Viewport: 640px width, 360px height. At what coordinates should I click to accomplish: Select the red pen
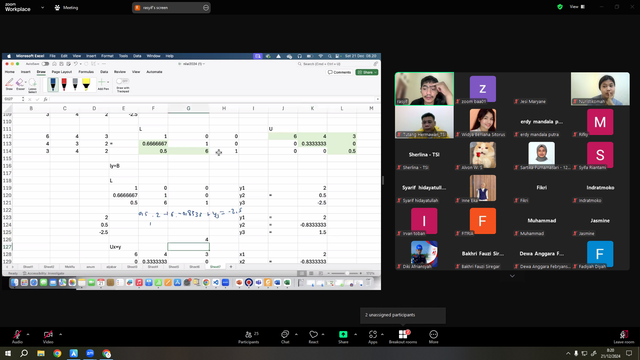[64, 84]
